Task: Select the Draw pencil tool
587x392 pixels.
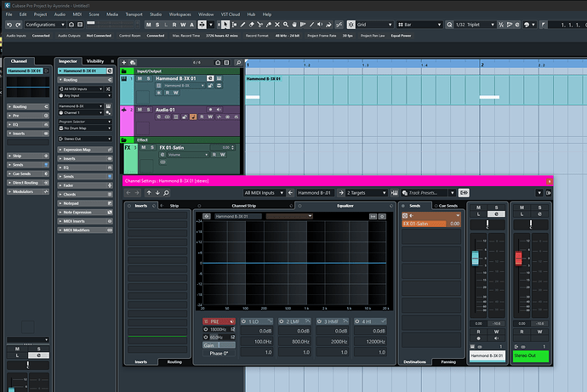Action: click(x=242, y=25)
